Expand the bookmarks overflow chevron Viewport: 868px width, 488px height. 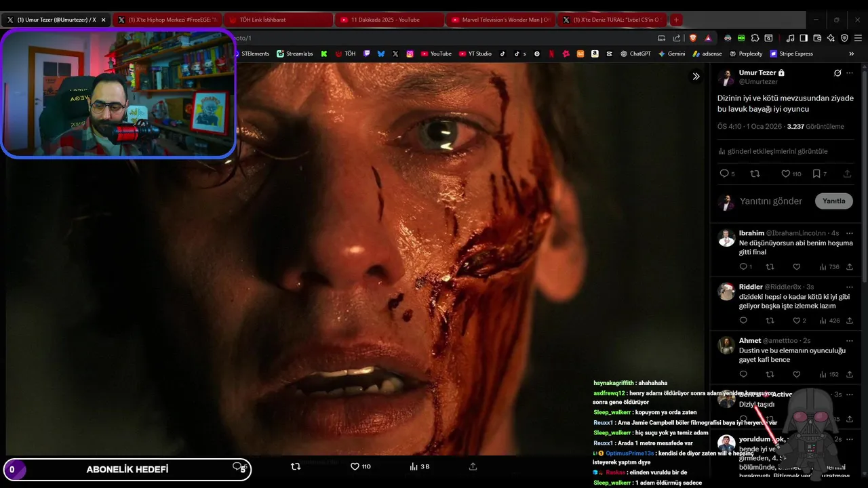852,54
